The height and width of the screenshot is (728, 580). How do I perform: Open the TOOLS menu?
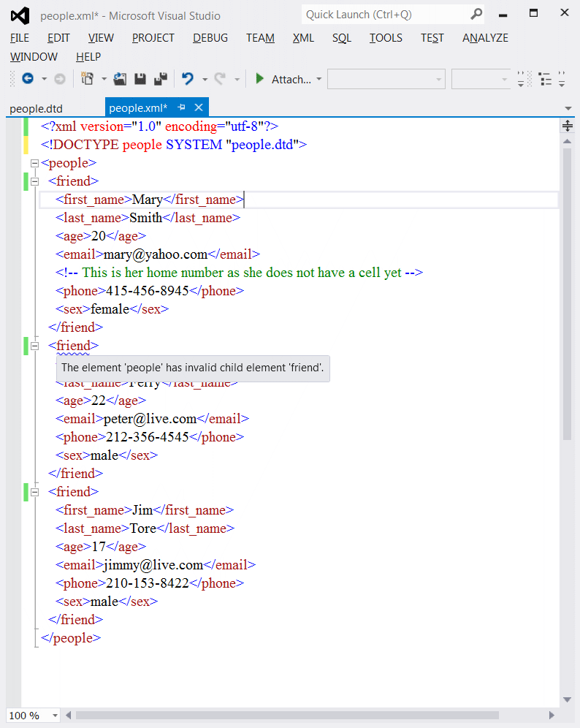[386, 38]
